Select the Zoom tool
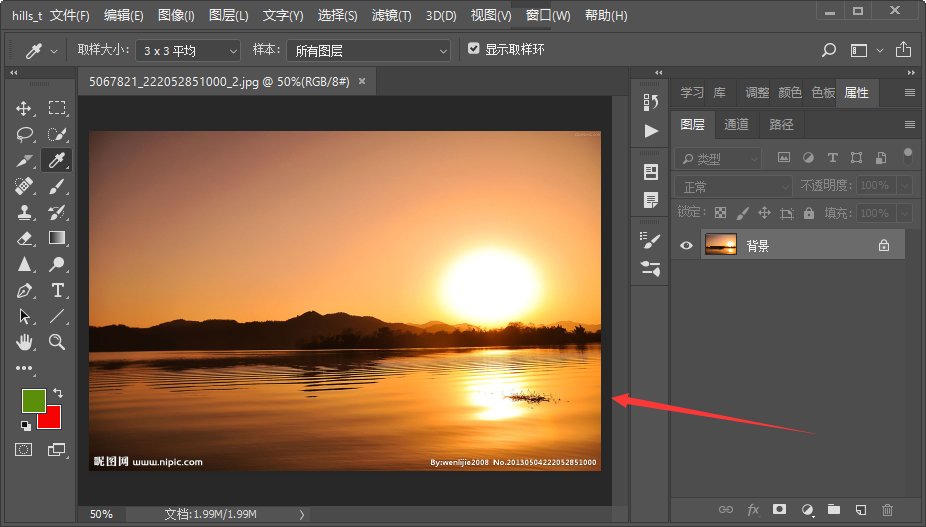This screenshot has height=527, width=926. [x=57, y=341]
